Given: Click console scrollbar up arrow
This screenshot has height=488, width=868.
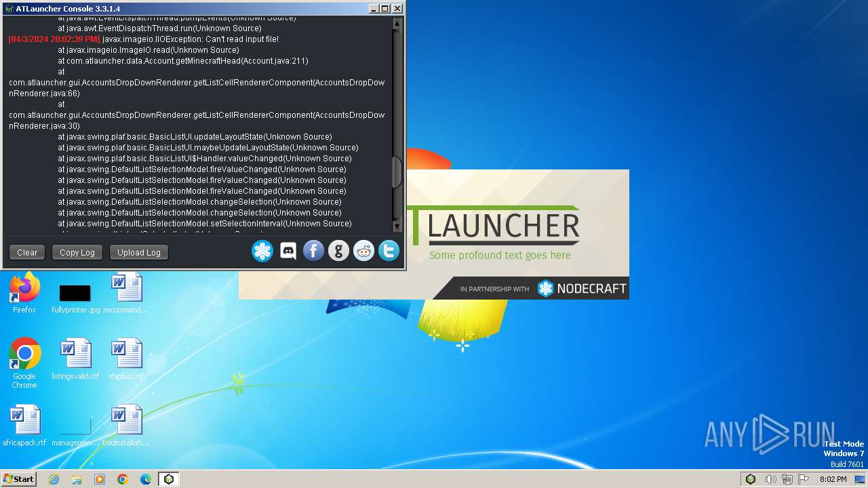Looking at the screenshot, I should pos(397,23).
